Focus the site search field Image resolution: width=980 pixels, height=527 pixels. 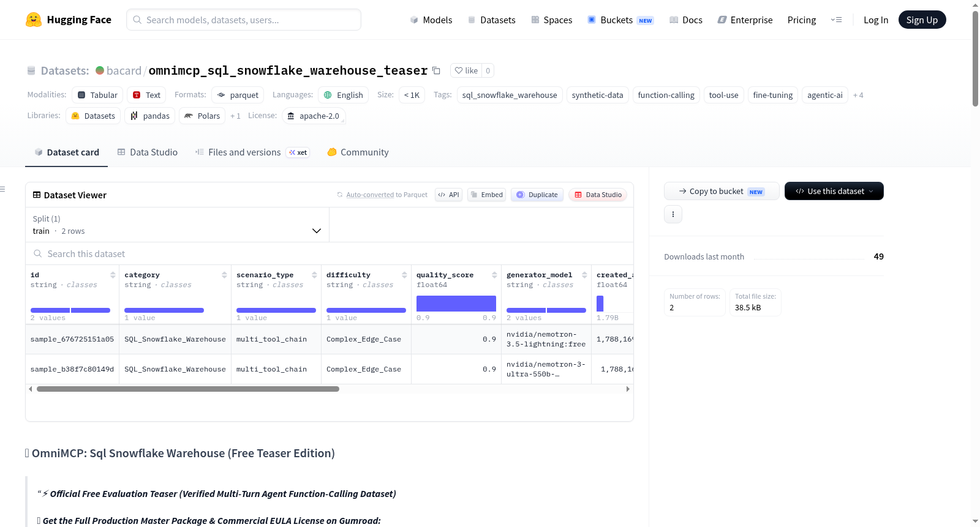pos(244,20)
